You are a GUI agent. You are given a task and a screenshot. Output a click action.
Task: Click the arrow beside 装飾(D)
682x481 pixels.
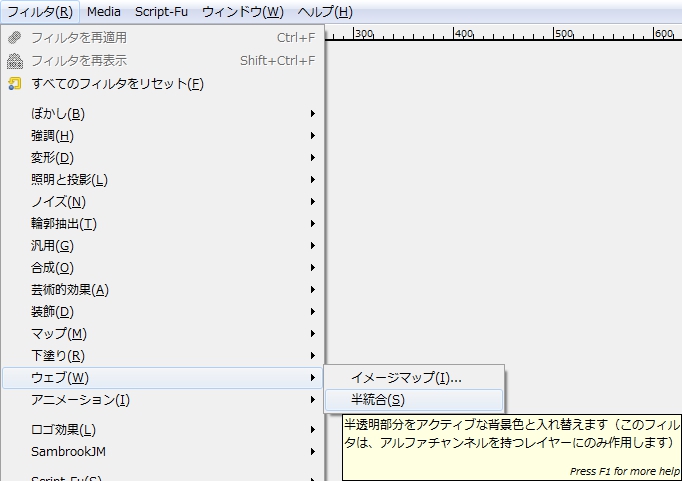pyautogui.click(x=312, y=312)
